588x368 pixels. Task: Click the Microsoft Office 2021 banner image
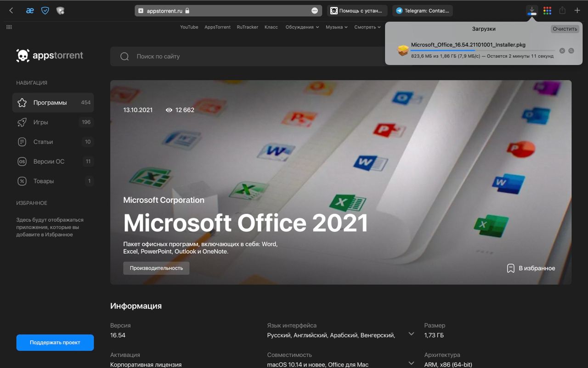tap(341, 182)
